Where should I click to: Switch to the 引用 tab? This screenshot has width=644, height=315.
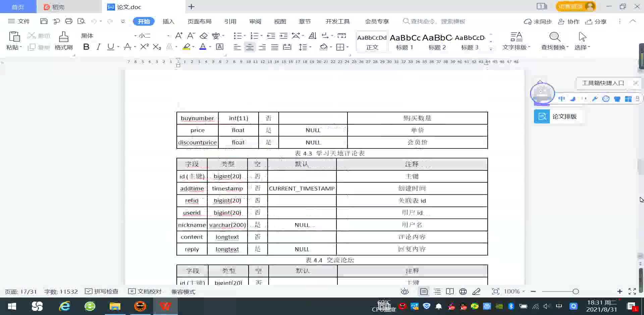(x=230, y=21)
